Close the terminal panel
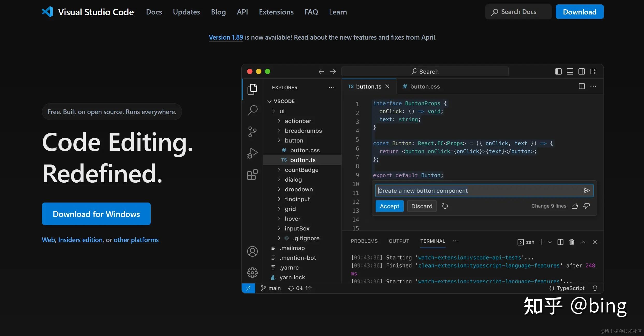Viewport: 644px width, 336px height. tap(595, 242)
